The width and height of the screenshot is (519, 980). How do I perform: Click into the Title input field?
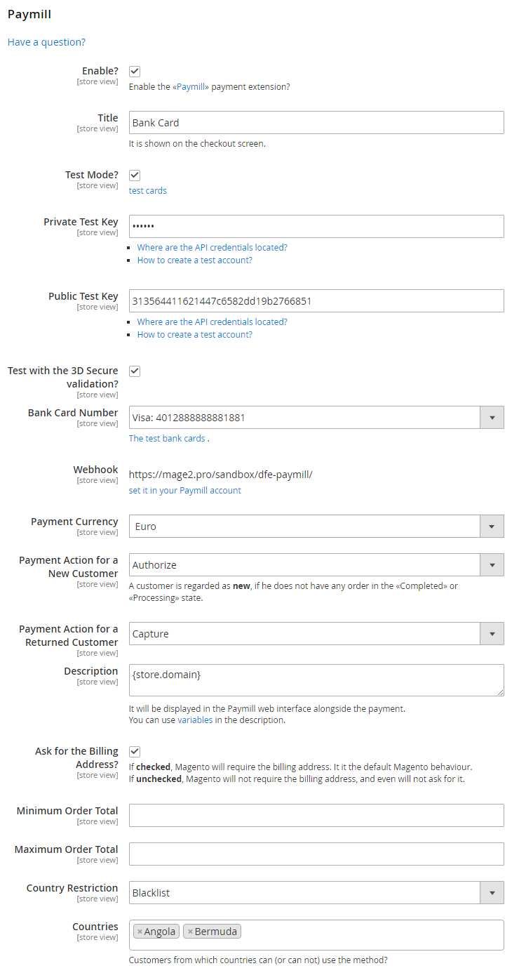pos(316,123)
